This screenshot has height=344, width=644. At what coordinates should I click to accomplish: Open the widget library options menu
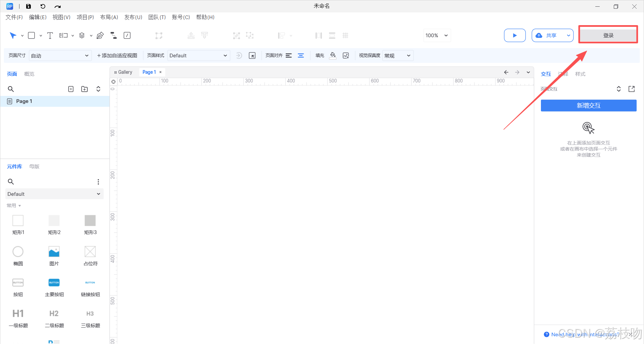pyautogui.click(x=98, y=182)
